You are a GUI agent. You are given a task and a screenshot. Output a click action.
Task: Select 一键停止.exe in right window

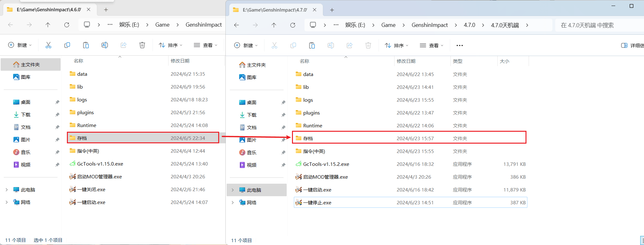410,202
